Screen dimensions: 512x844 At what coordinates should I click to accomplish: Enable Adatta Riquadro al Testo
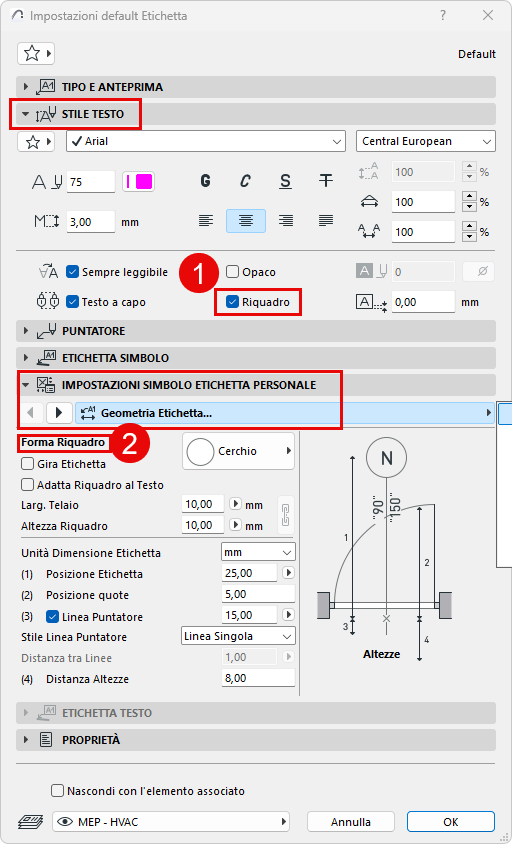[x=27, y=485]
